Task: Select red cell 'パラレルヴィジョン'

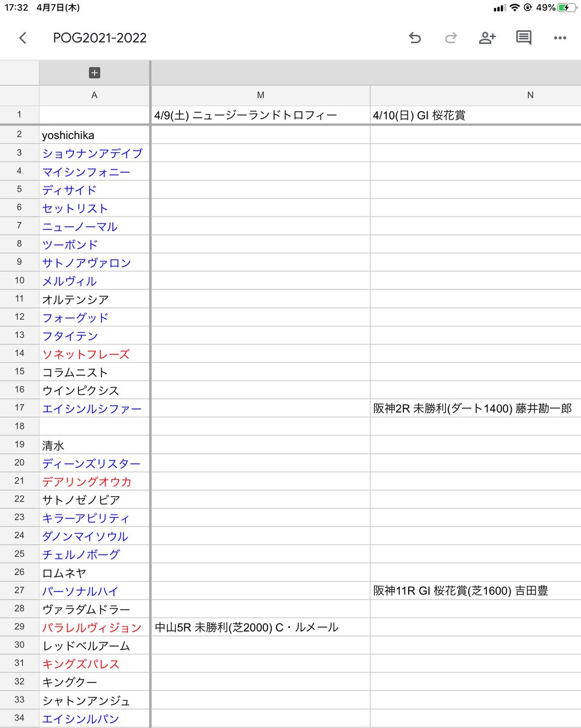Action: pyautogui.click(x=94, y=627)
